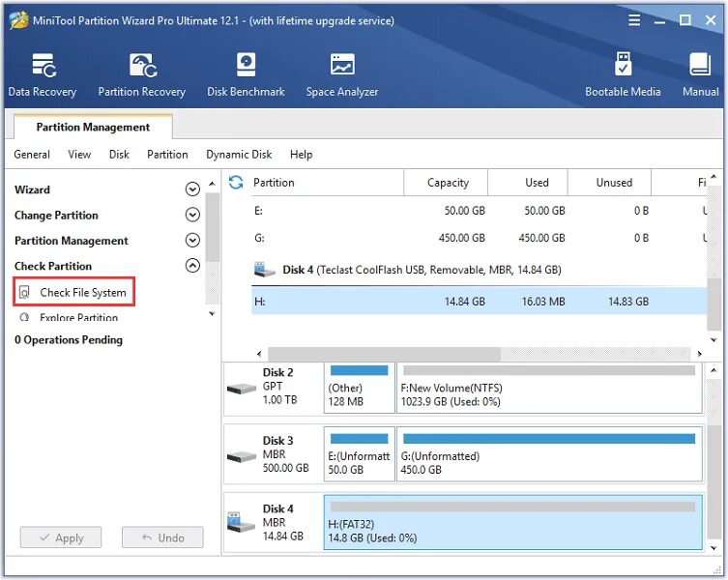Click the Disk 4 Teclast CoolFlash header row

coord(480,270)
